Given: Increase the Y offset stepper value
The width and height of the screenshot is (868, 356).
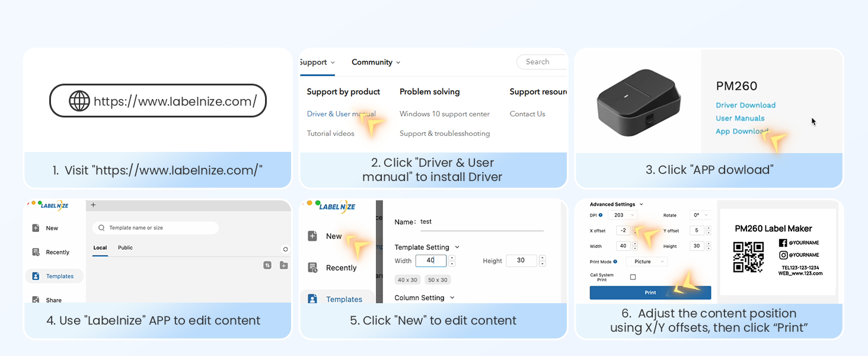Looking at the screenshot, I should [x=709, y=228].
